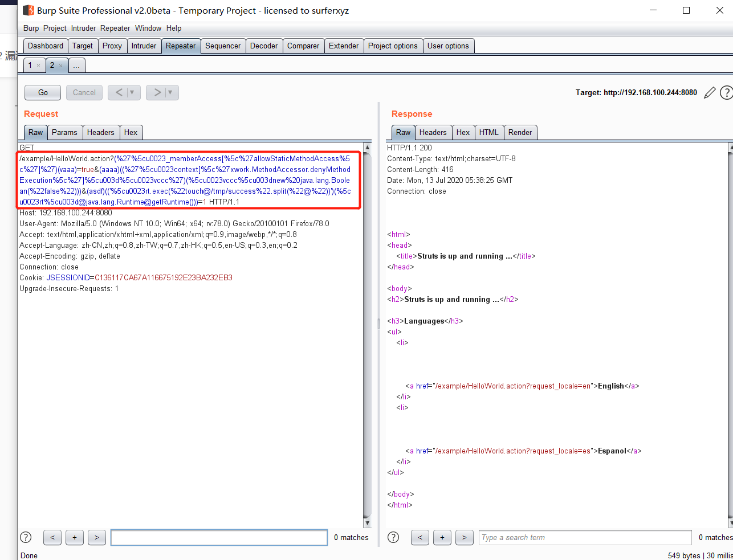Switch to the Target tab
Screen dimensions: 733x560
tap(83, 46)
